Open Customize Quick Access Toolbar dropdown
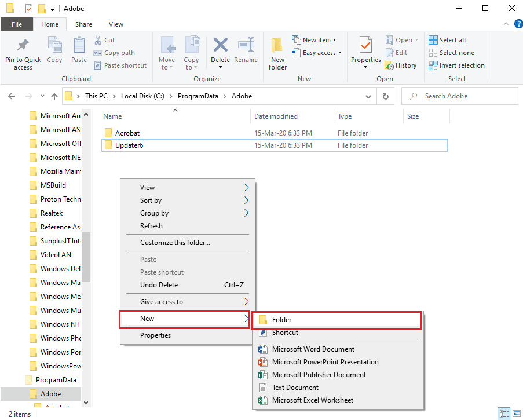The height and width of the screenshot is (420, 523). pyautogui.click(x=52, y=9)
